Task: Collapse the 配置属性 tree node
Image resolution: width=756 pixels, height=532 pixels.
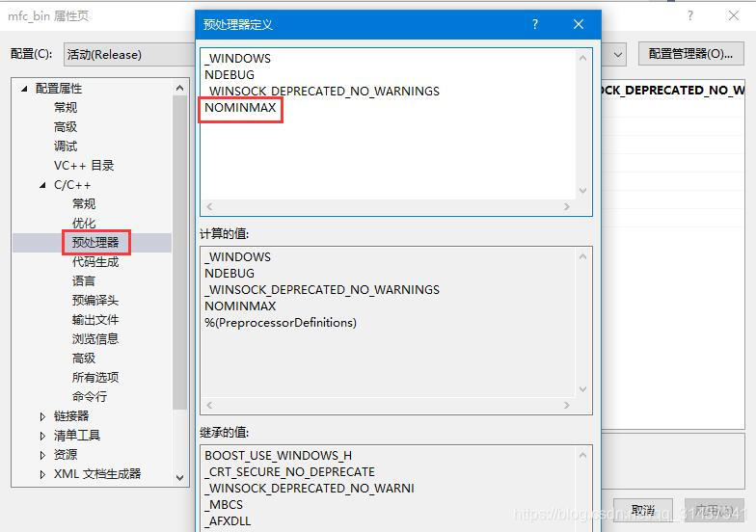Action: click(24, 89)
